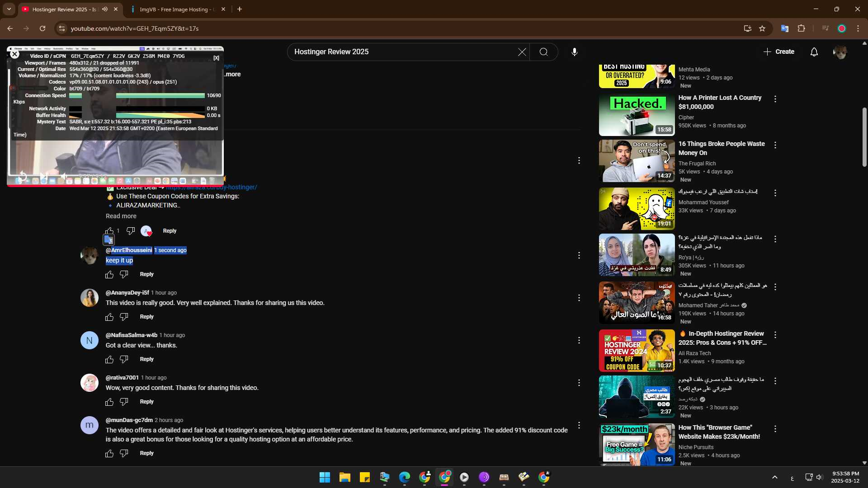Open more options for '16 Things Broke People Waste'

pos(775,145)
